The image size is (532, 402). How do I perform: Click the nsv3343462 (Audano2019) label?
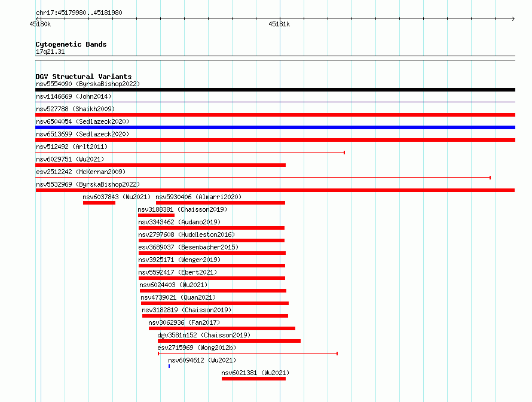tap(179, 222)
